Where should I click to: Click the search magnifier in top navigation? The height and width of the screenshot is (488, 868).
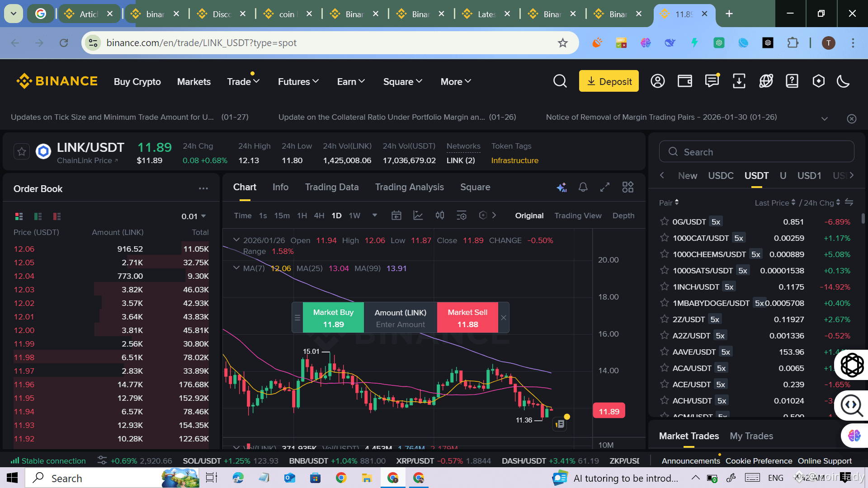[x=560, y=81]
